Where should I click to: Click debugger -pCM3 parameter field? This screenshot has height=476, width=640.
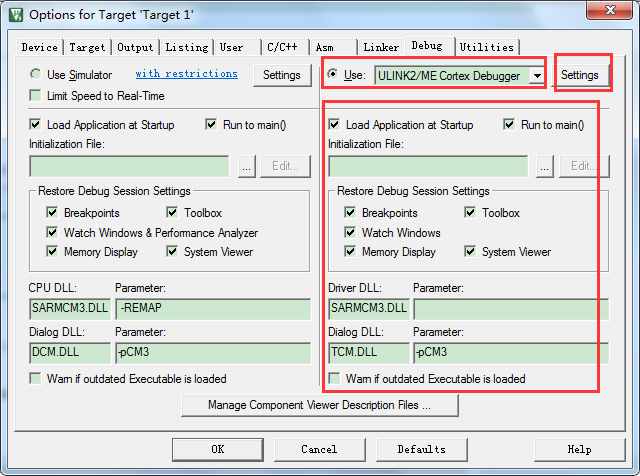(x=511, y=352)
